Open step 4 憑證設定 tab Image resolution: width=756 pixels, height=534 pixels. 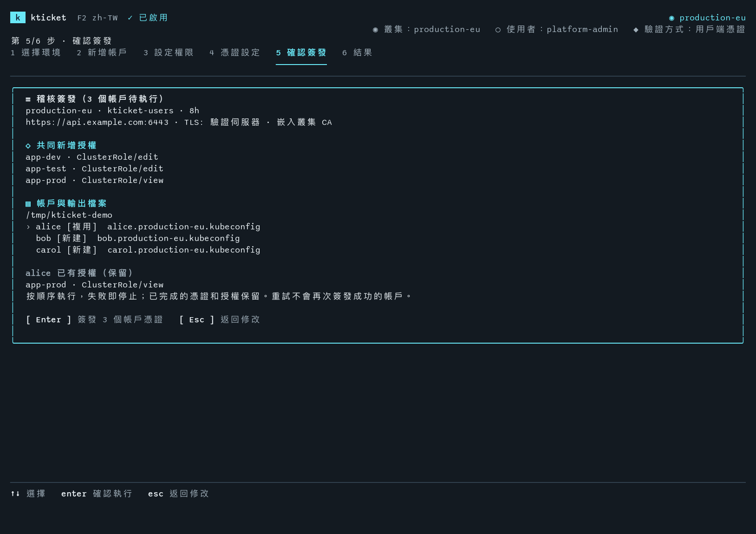click(x=235, y=52)
